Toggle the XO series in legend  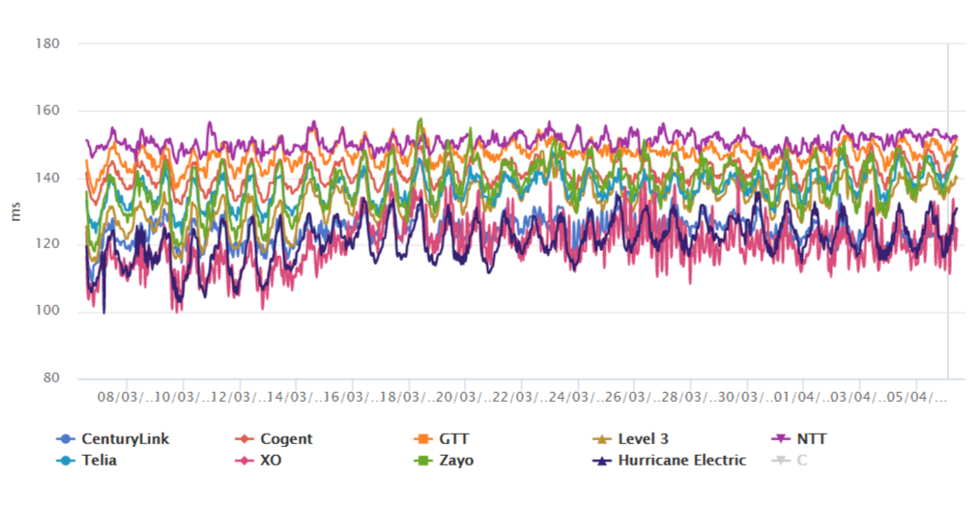(x=258, y=461)
